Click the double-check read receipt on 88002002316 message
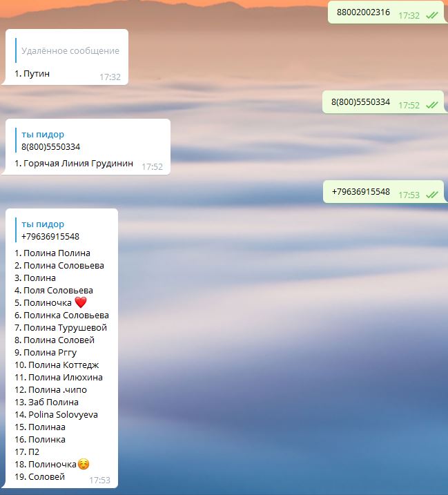This screenshot has height=495, width=448. (431, 15)
